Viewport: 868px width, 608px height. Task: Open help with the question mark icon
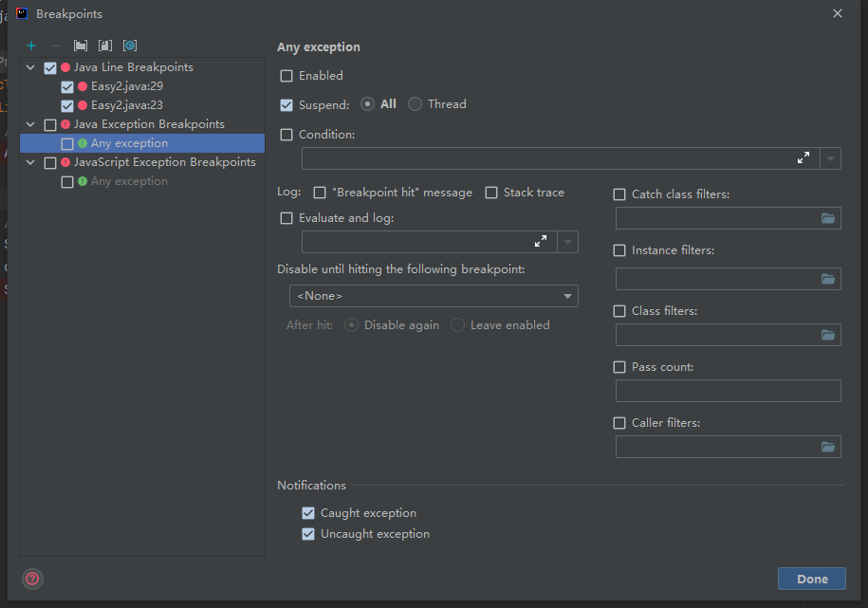click(32, 579)
